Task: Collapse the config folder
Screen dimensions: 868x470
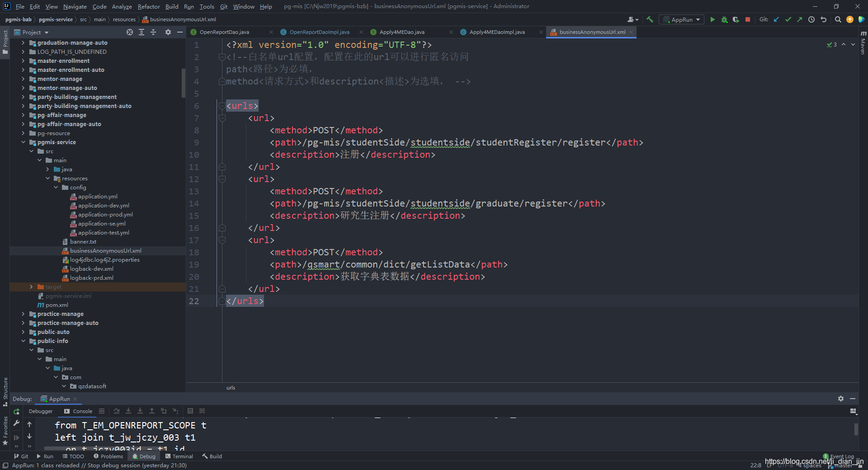Action: pos(56,188)
